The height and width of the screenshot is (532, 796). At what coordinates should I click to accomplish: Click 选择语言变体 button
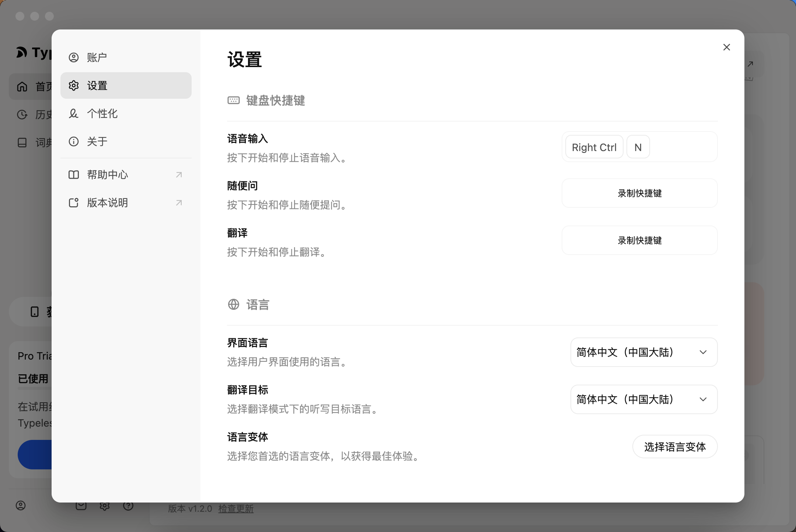675,447
